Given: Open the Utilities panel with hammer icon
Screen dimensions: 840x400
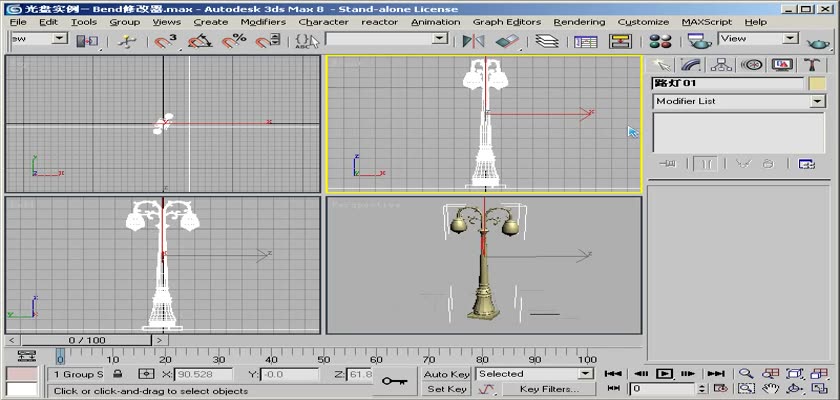Looking at the screenshot, I should (810, 64).
